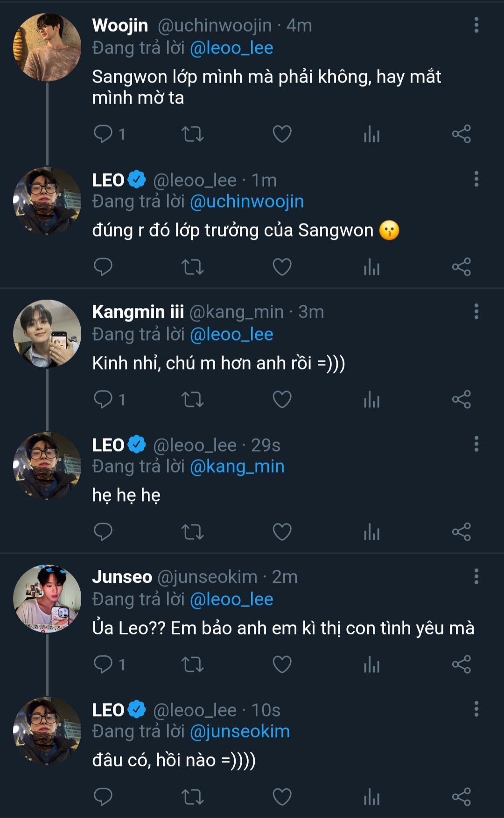Open the @junseokim mention in LEO's reply
The height and width of the screenshot is (818, 504).
240,731
